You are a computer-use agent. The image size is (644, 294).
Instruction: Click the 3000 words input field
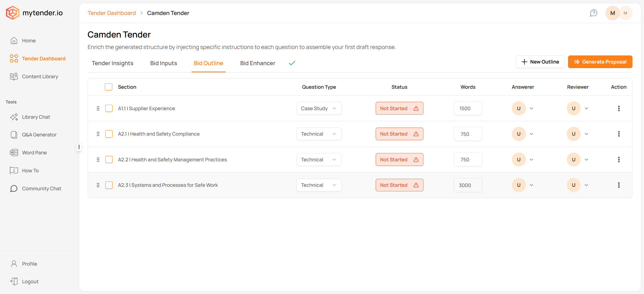click(x=468, y=185)
